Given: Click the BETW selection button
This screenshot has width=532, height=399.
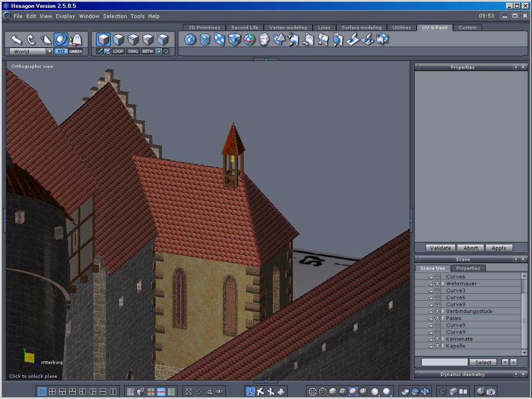Looking at the screenshot, I should [x=148, y=51].
